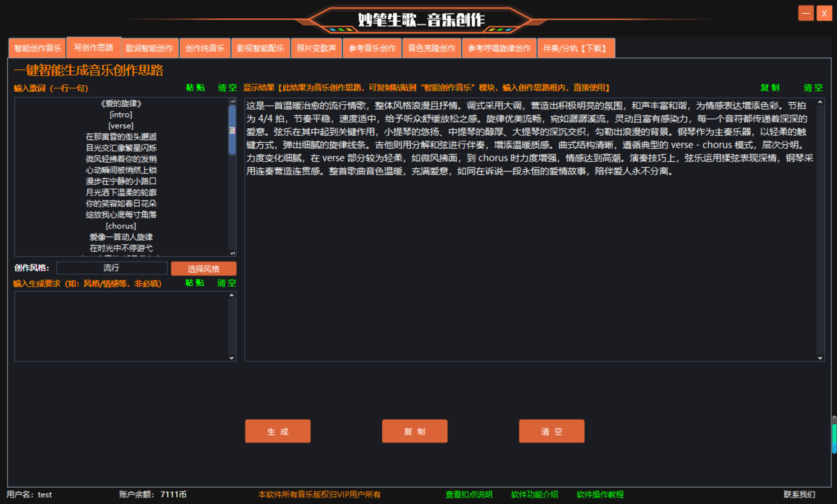Viewport: 837px width, 504px height.
Task: Switch to the 照片变歌声 tab
Action: pos(316,48)
